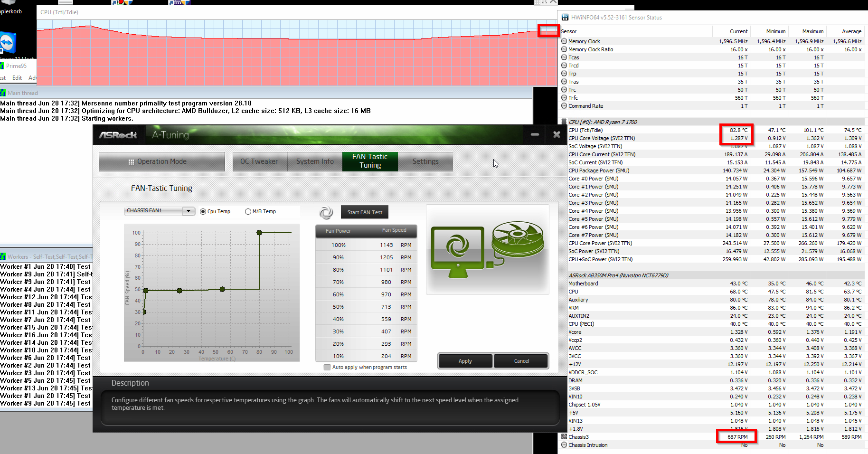Click the Memory Clock sensor icon
Image resolution: width=868 pixels, height=454 pixels.
coord(564,41)
